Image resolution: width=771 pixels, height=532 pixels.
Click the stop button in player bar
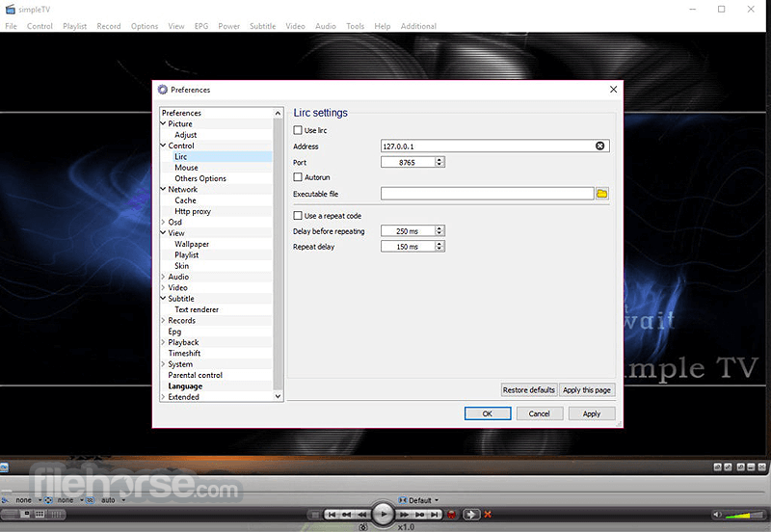315,515
